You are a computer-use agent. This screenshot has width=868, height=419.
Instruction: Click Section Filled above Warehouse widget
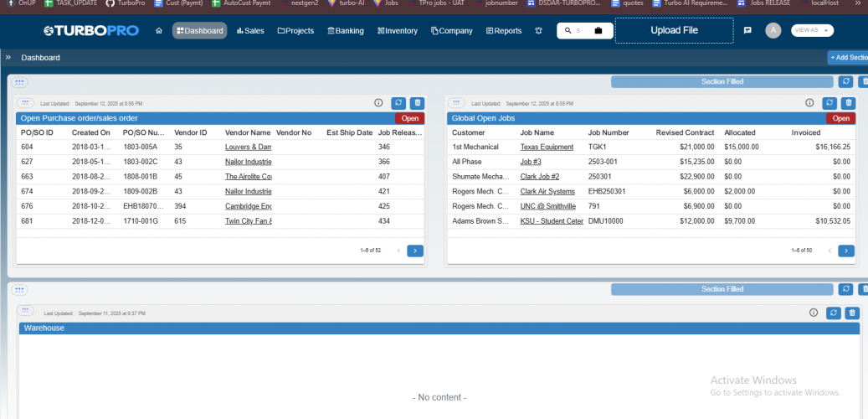pyautogui.click(x=722, y=289)
